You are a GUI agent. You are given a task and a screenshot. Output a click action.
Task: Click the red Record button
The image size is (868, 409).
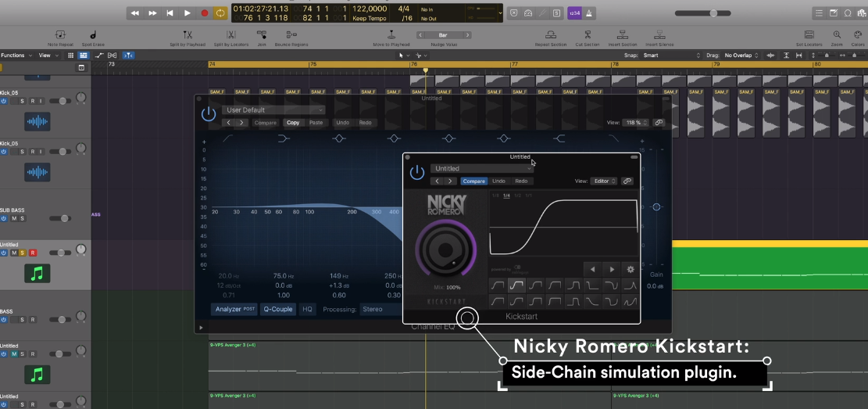204,13
